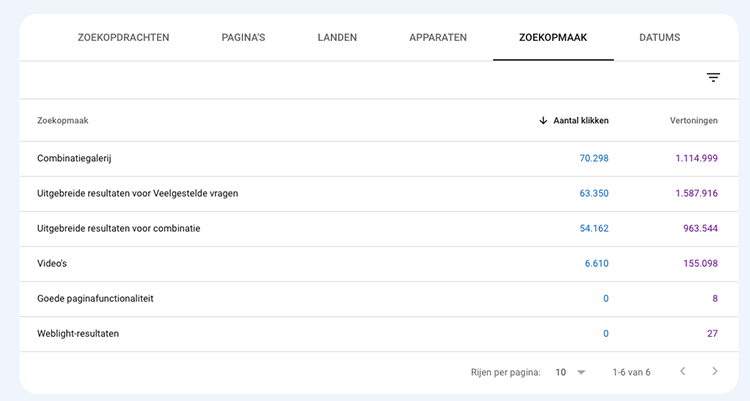The image size is (750, 401).
Task: Switch to the Zoekopdrachten tab
Action: (x=123, y=38)
